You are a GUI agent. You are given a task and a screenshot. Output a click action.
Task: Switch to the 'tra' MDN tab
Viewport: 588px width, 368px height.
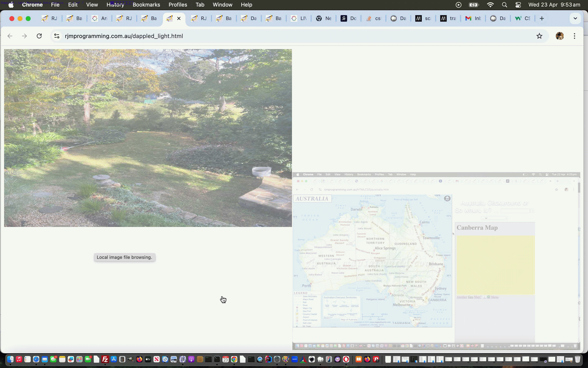[449, 18]
